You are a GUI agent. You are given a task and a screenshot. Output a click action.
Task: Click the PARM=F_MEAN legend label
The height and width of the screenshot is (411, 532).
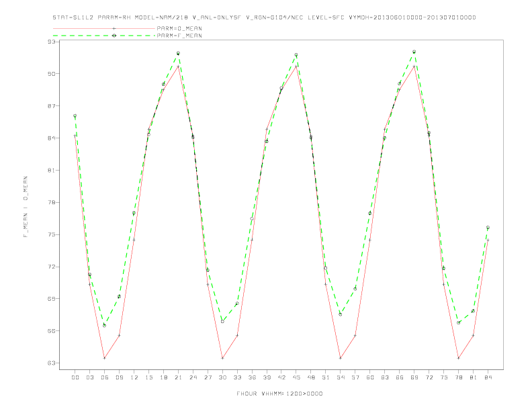pos(179,36)
